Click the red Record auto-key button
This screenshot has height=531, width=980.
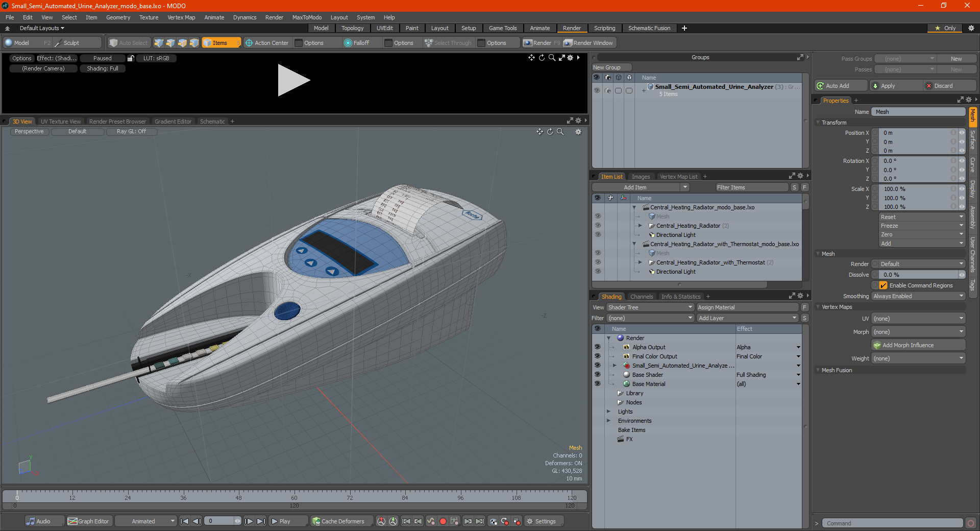coord(443,521)
